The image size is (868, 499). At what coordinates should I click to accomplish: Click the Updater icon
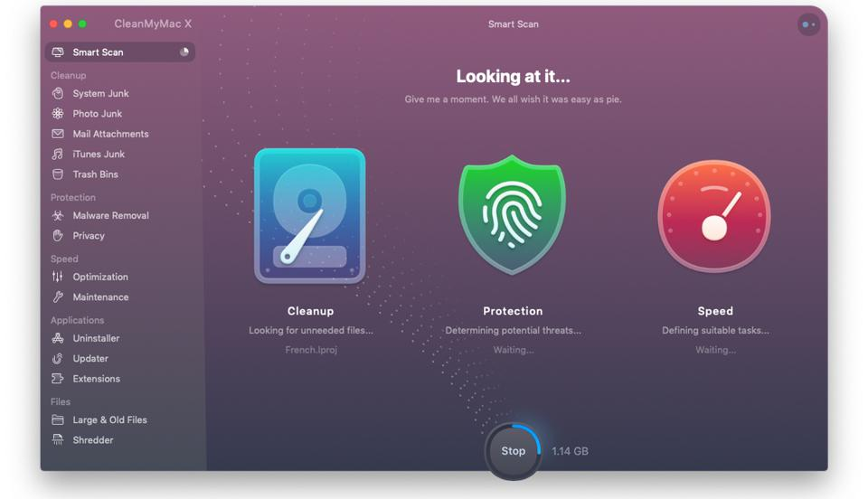point(58,359)
